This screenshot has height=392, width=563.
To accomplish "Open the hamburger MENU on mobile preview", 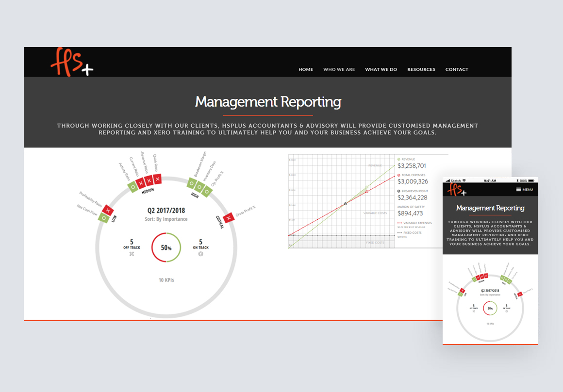I will point(524,189).
